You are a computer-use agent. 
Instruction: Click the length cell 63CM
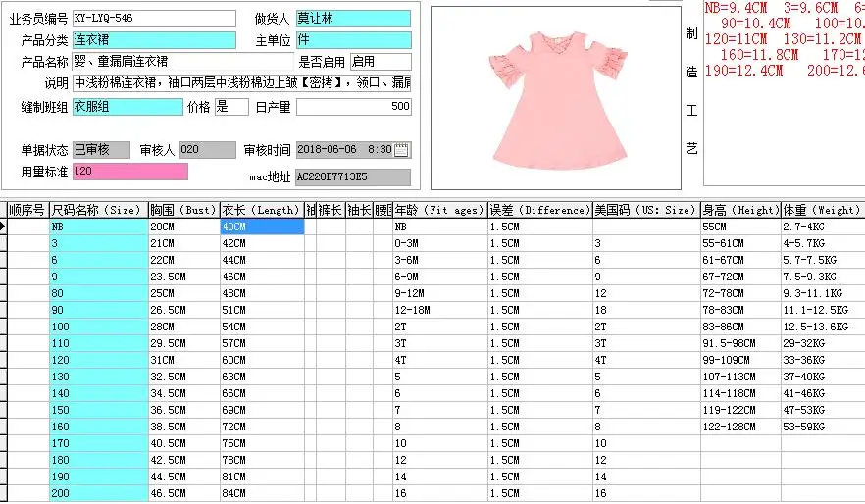(262, 377)
